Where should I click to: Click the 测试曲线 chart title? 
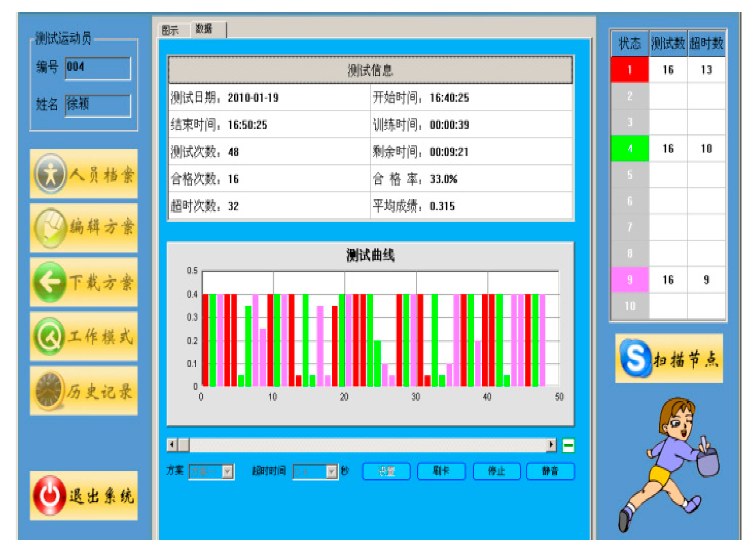click(370, 255)
